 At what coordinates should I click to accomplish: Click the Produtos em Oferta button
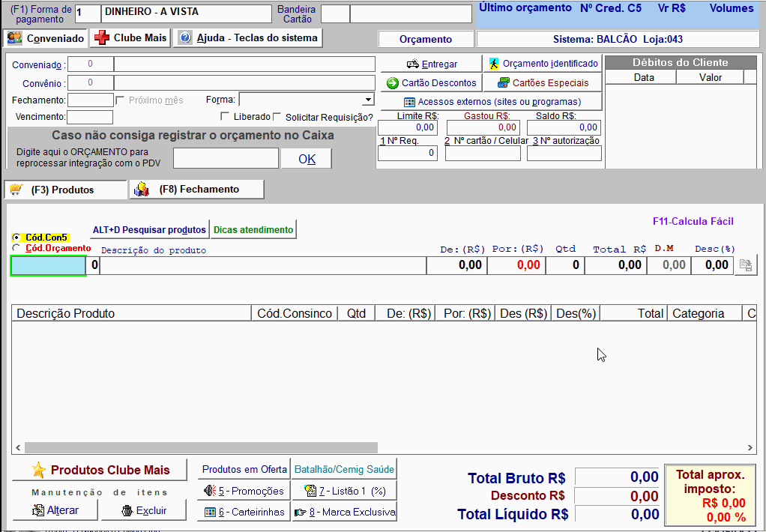(x=244, y=469)
